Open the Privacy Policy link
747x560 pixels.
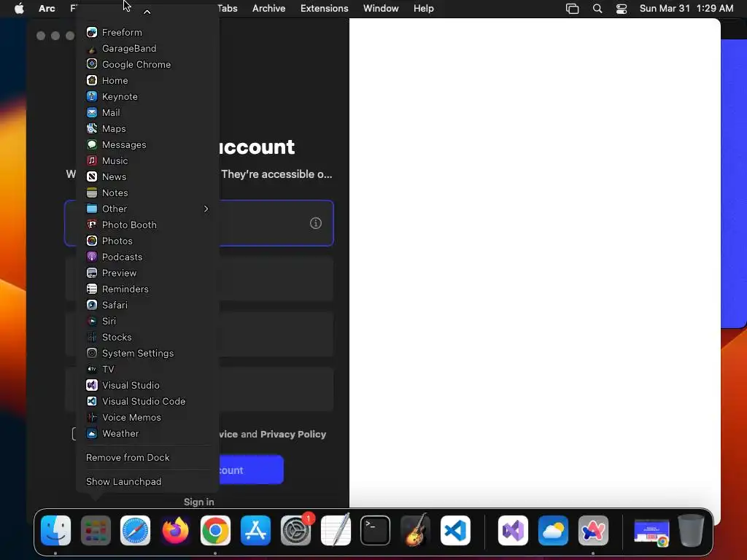point(293,435)
